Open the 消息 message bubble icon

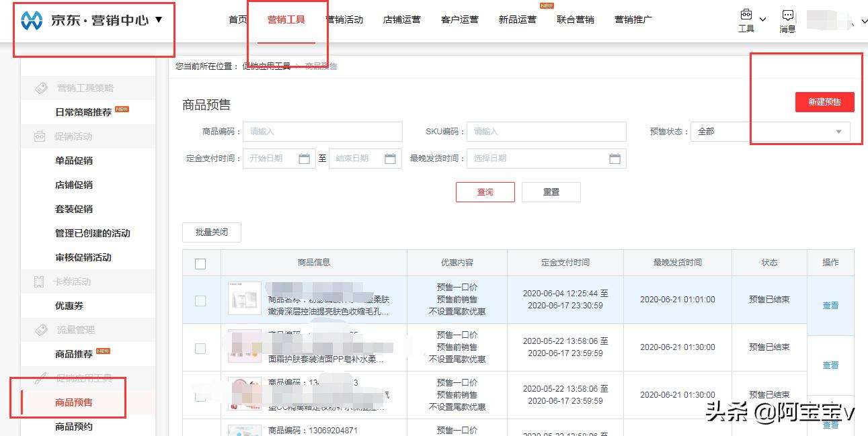click(x=787, y=13)
